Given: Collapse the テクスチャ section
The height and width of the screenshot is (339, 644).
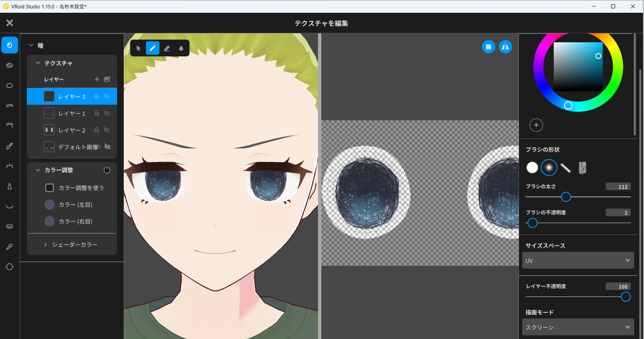Looking at the screenshot, I should tap(38, 63).
